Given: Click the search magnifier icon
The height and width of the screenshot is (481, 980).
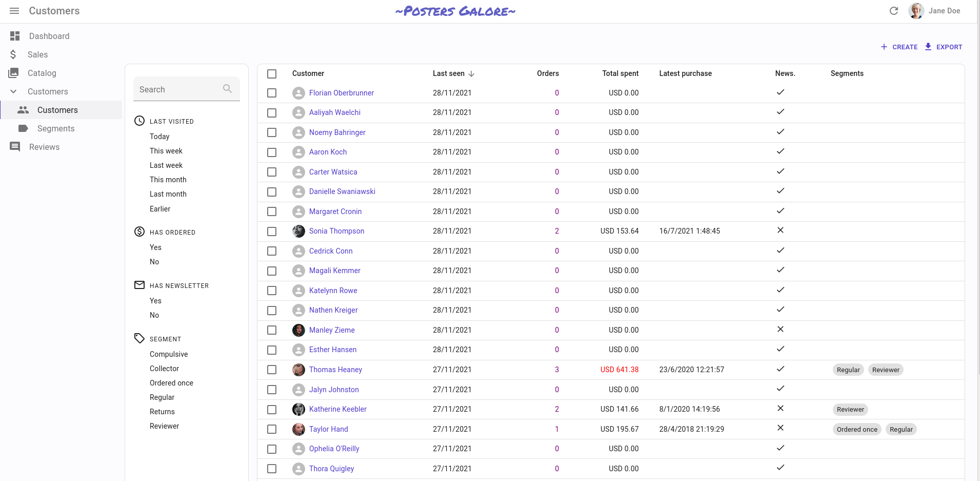Looking at the screenshot, I should (x=227, y=89).
